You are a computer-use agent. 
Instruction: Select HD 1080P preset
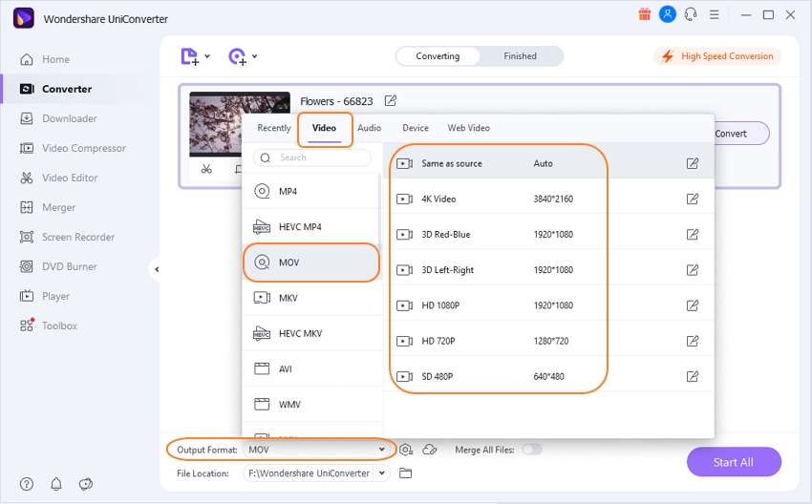549,305
